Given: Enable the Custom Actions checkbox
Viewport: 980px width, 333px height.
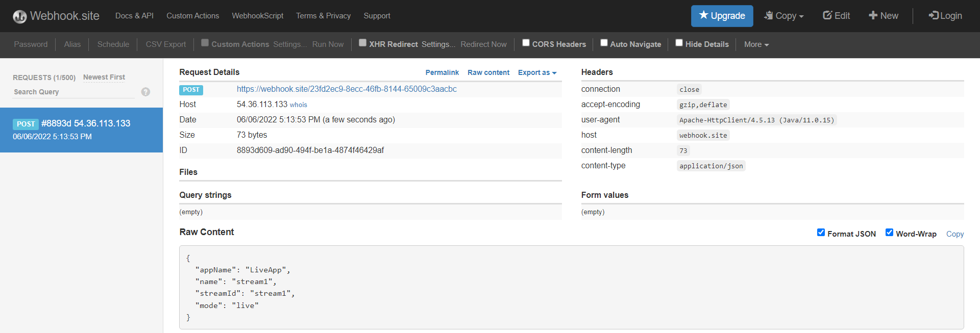Looking at the screenshot, I should coord(205,43).
